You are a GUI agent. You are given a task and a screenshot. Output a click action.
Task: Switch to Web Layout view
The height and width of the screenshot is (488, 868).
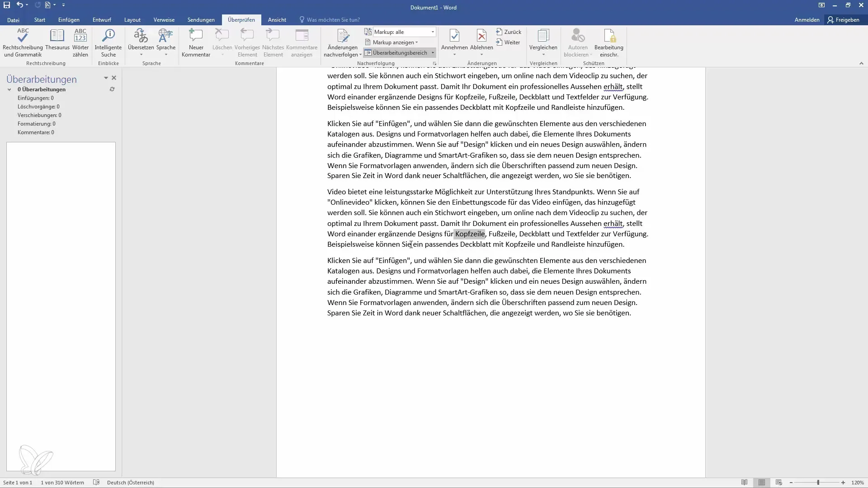click(x=779, y=483)
